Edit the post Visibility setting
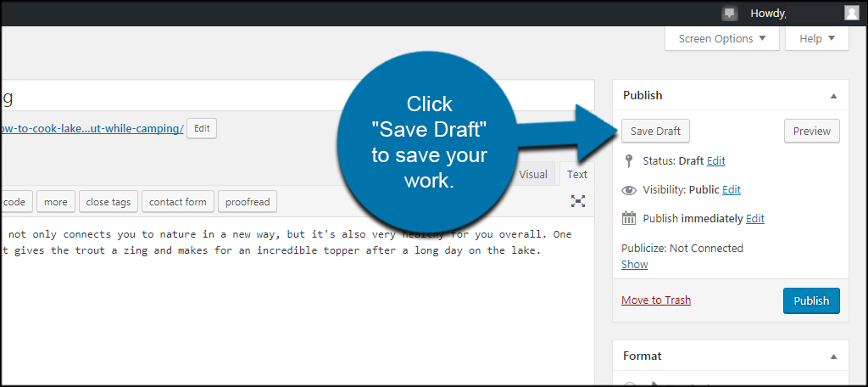This screenshot has width=868, height=387. point(732,190)
